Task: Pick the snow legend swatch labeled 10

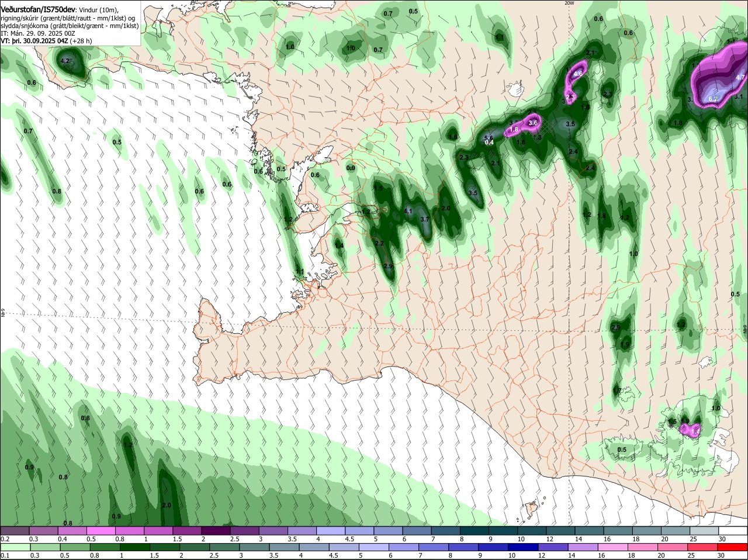Action: tap(531, 530)
